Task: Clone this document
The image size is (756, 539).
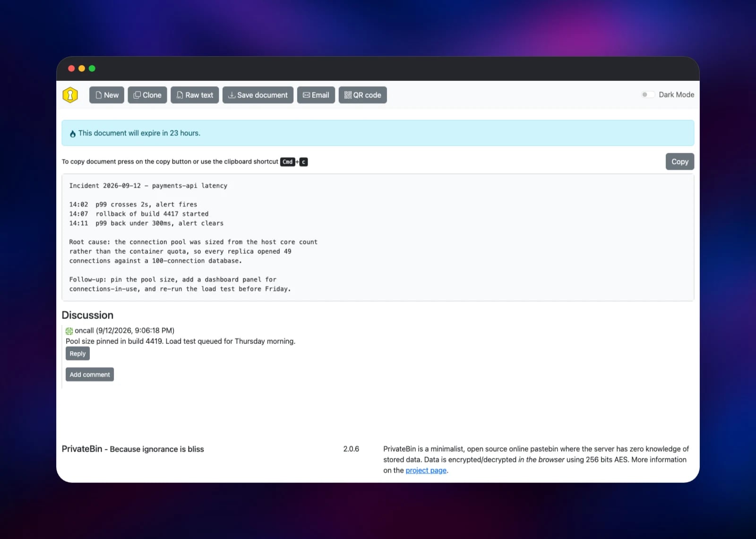Action: [x=147, y=95]
